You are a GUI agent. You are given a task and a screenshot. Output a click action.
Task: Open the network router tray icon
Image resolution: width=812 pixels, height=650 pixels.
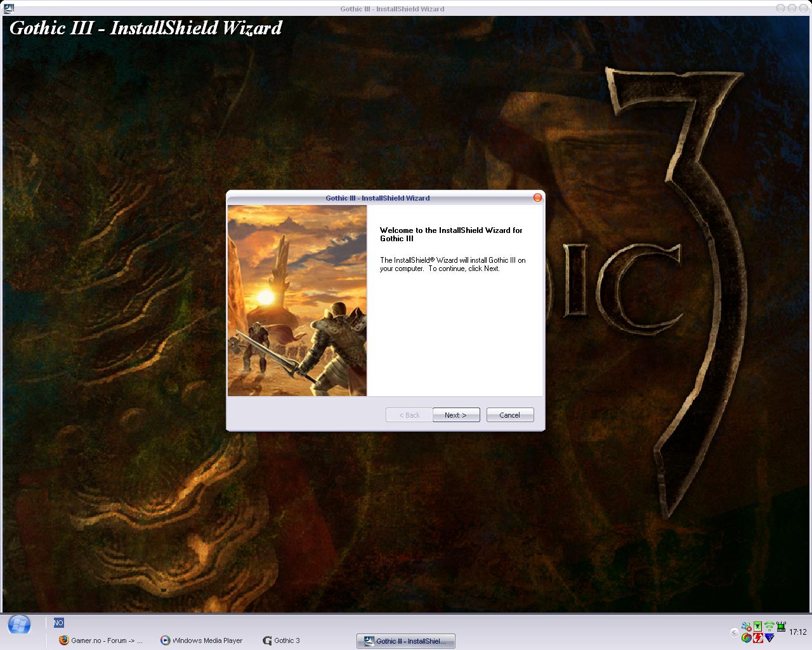click(781, 627)
